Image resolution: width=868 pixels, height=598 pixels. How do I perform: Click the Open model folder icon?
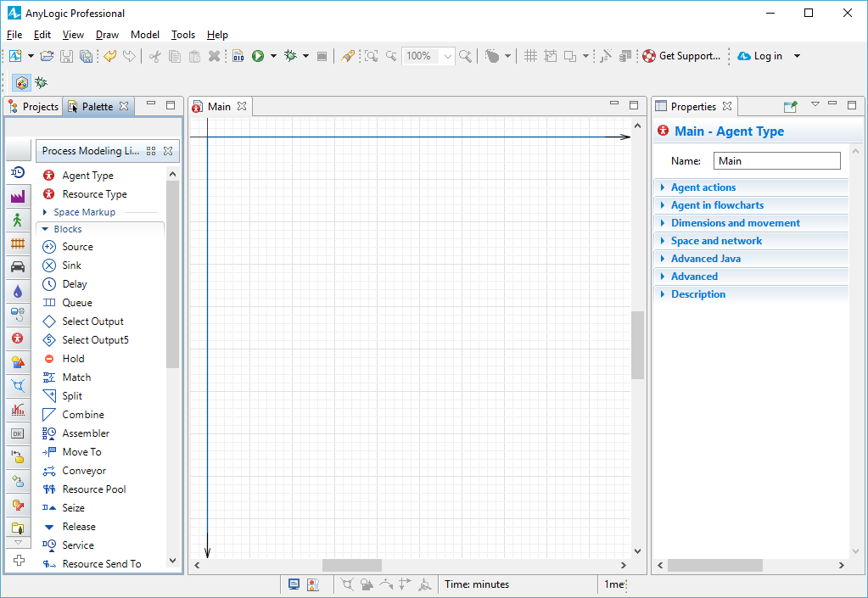point(47,56)
